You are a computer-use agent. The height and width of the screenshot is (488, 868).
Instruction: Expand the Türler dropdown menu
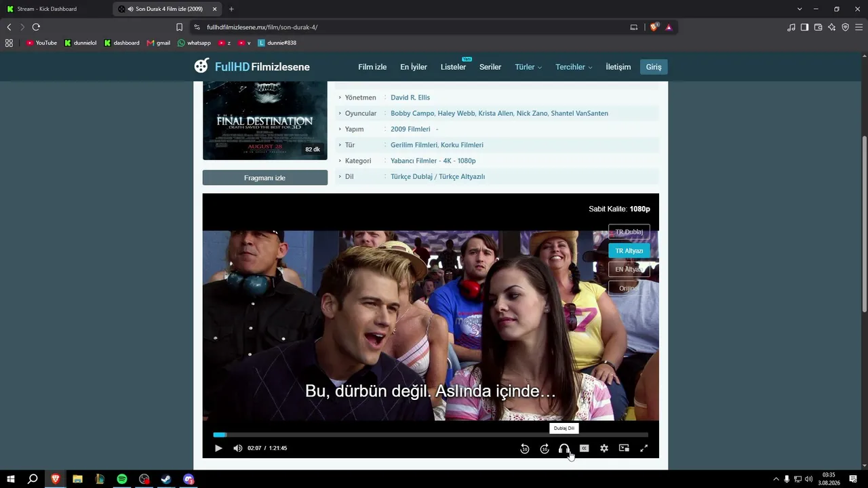(528, 67)
